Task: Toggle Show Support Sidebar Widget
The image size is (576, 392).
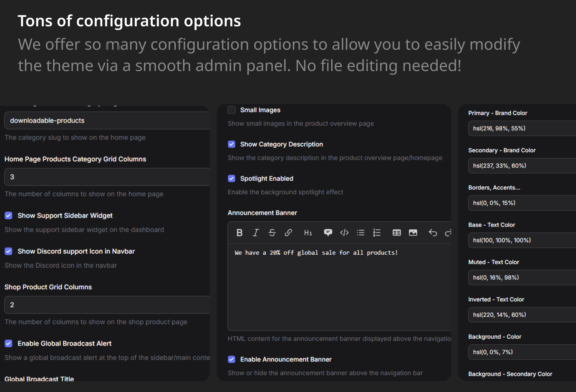Action: pyautogui.click(x=9, y=215)
